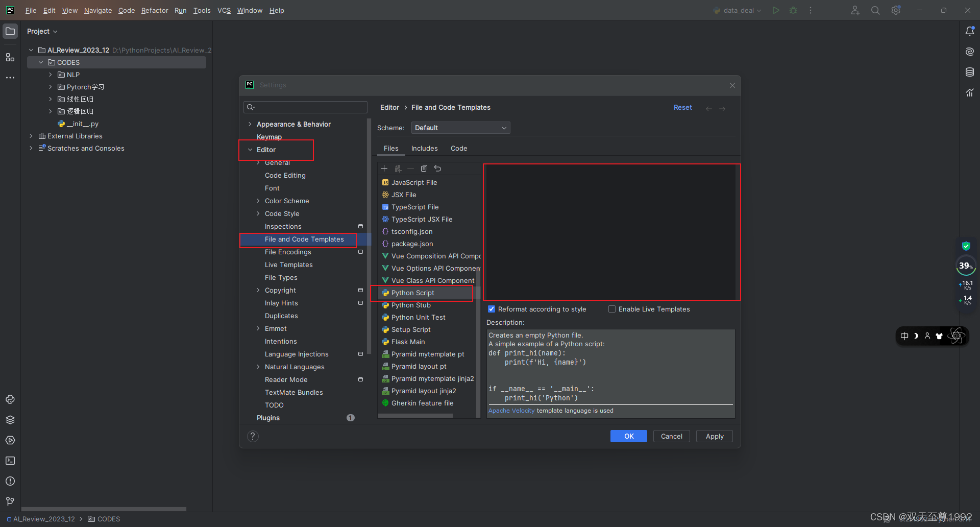980x527 pixels.
Task: Open the data_deal run configuration dropdown
Action: 738,10
